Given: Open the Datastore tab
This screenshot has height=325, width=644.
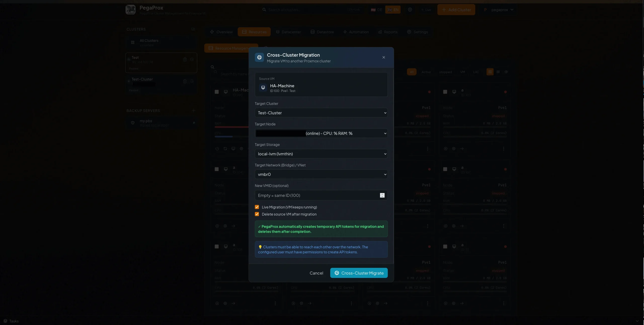Looking at the screenshot, I should (322, 32).
